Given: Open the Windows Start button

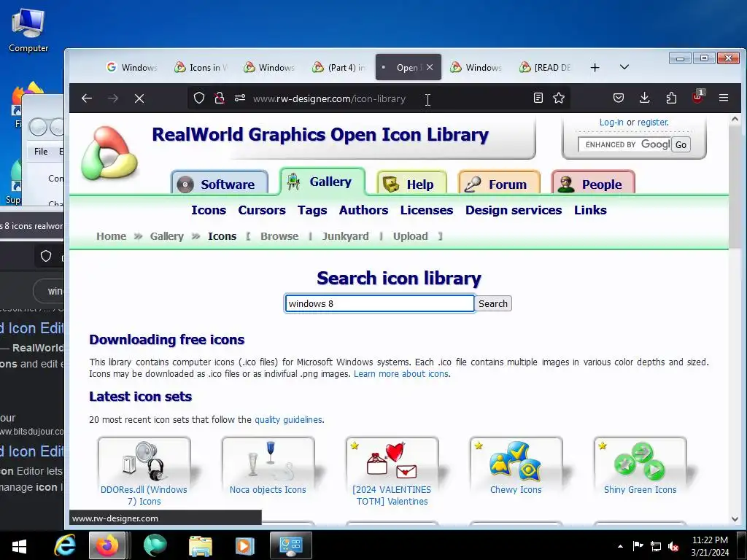Looking at the screenshot, I should 18,546.
